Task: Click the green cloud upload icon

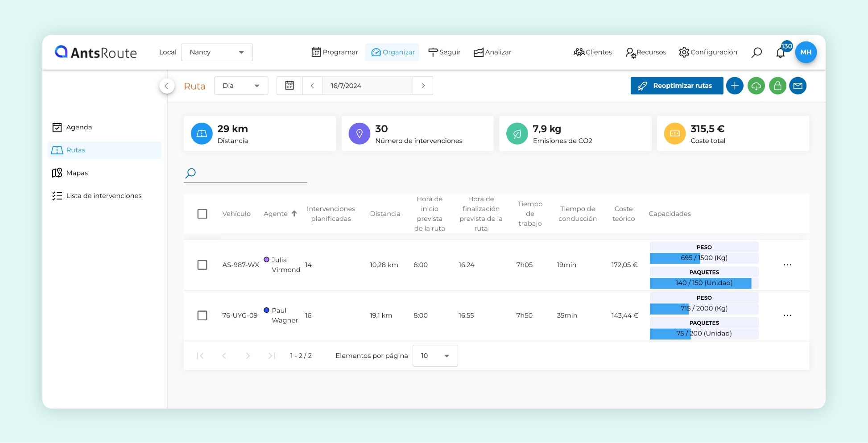Action: click(x=756, y=86)
